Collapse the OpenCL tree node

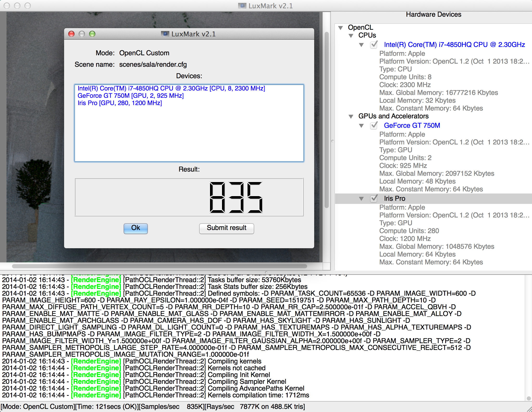(341, 28)
